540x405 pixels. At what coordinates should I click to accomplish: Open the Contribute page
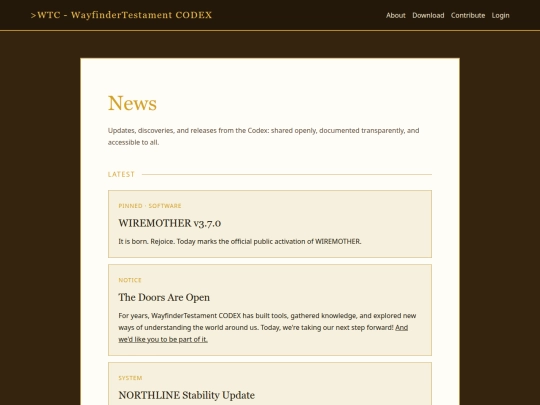(468, 15)
